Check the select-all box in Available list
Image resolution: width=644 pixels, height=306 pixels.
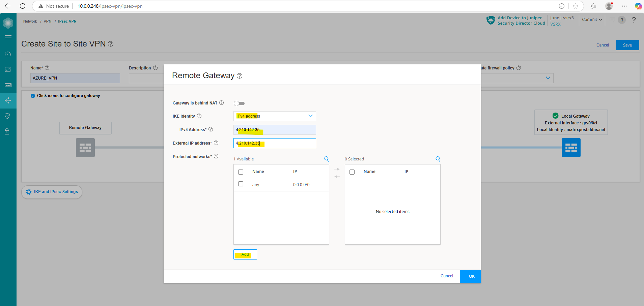click(x=241, y=172)
